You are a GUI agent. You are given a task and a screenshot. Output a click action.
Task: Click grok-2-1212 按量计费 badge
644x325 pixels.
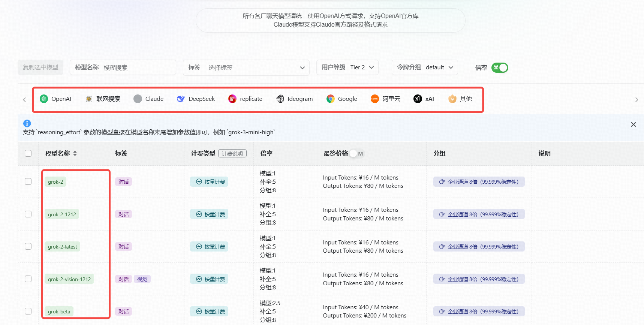(209, 214)
